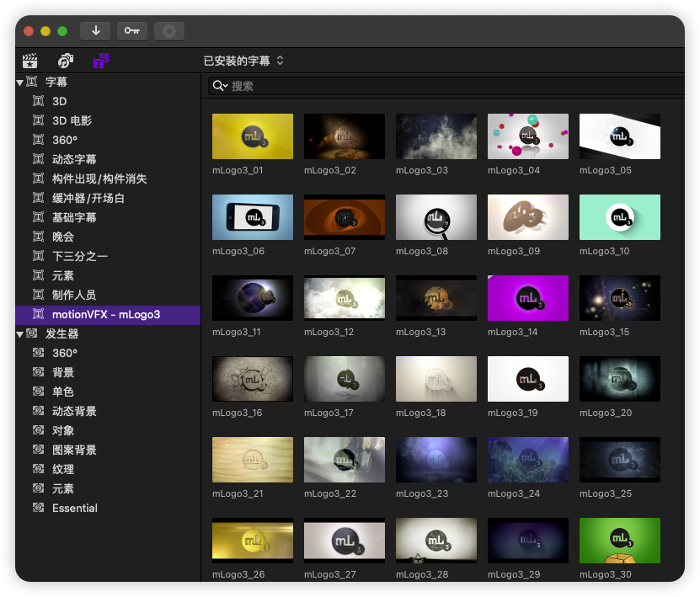This screenshot has height=597, width=700.
Task: Select the 3D titles category
Action: 108,101
